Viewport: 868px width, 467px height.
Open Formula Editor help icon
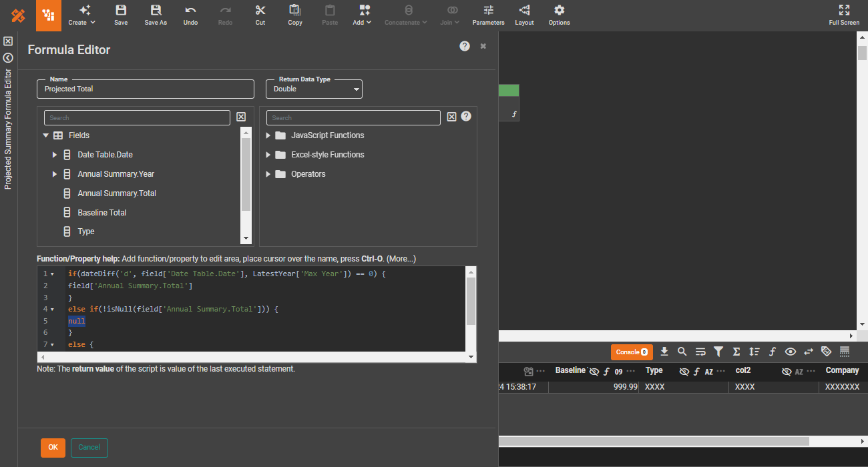pos(465,46)
